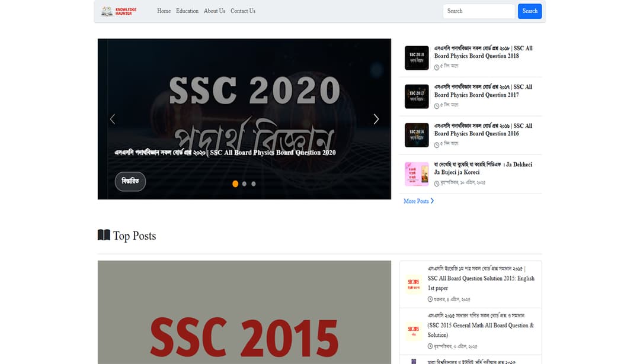Click the clock icon under 2017 post

click(437, 106)
